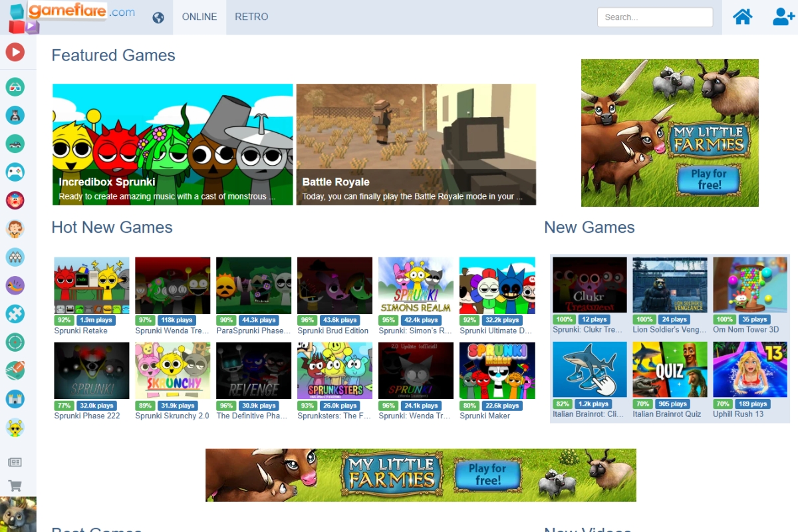Switch to the RETRO tab
This screenshot has height=532, width=798.
coord(251,17)
